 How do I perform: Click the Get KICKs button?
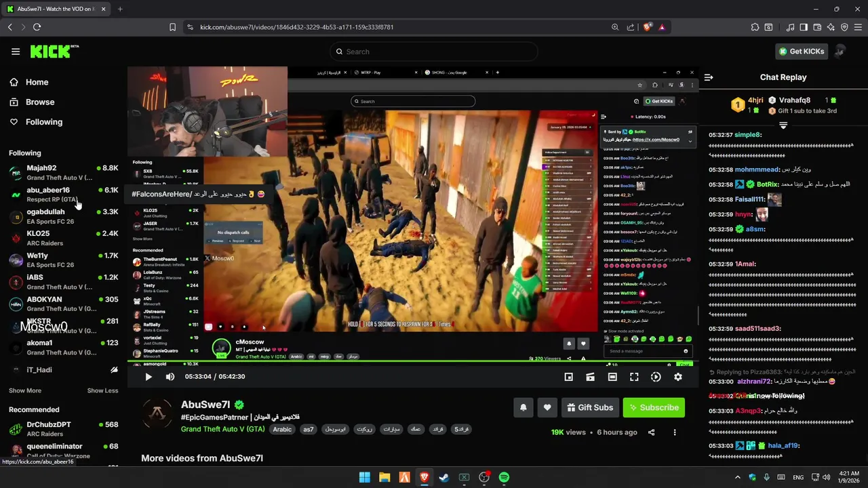(802, 52)
